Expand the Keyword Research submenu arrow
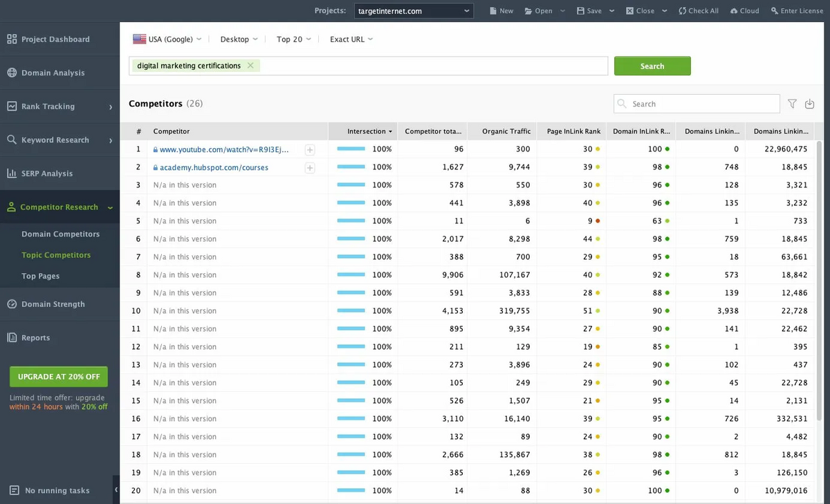This screenshot has width=830, height=504. coord(111,140)
